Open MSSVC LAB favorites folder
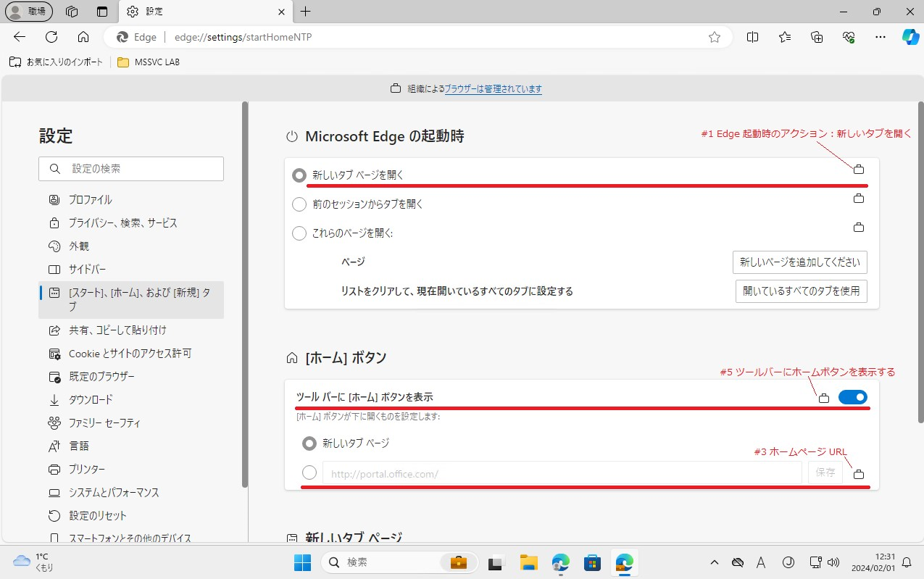The width and height of the screenshot is (924, 579). [148, 62]
